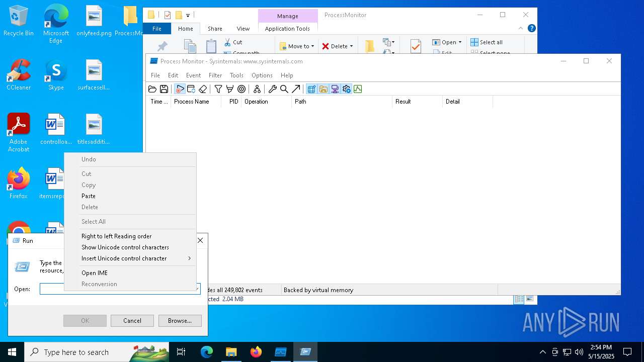Viewport: 644px width, 362px height.
Task: Open the Event menu in Process Monitor
Action: click(193, 75)
